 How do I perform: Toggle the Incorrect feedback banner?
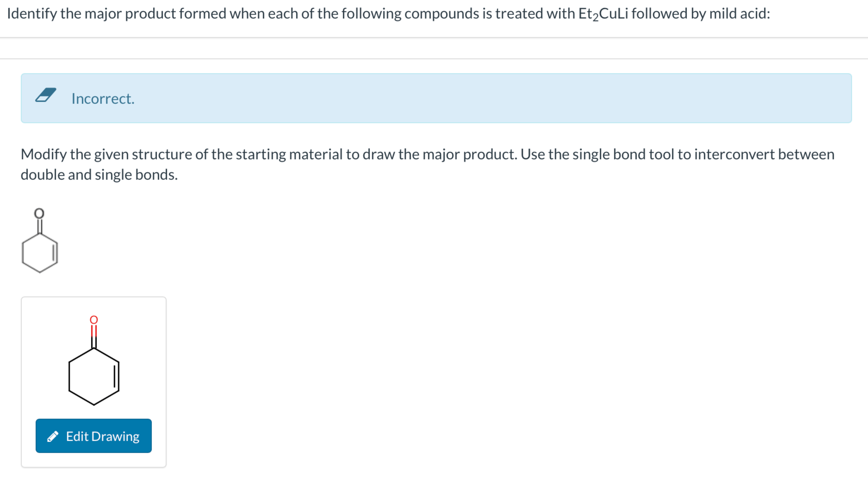[x=434, y=98]
